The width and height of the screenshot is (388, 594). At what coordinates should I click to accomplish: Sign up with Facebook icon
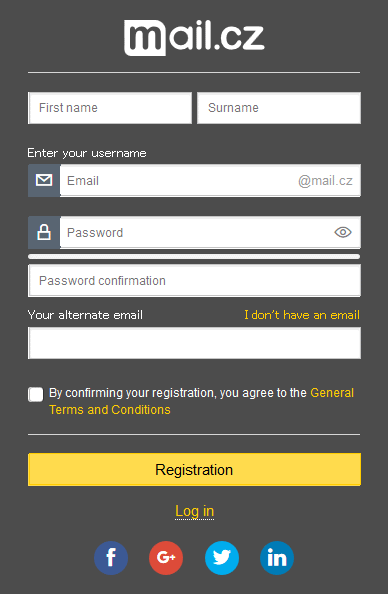pos(111,558)
